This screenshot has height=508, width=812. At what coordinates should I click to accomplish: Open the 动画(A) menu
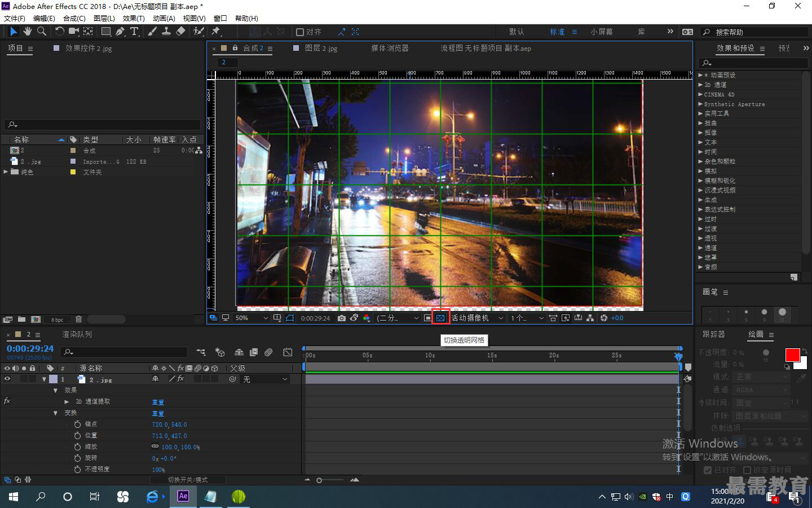tap(164, 19)
